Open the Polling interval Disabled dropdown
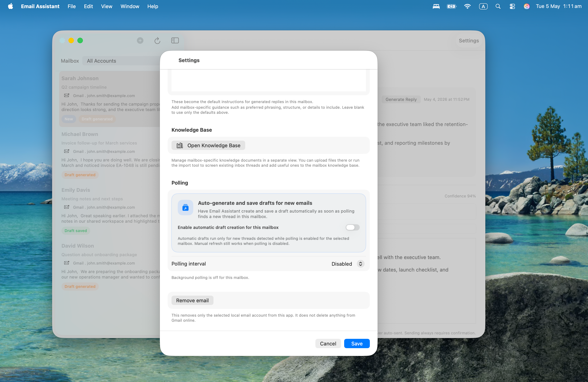This screenshot has height=382, width=588. tap(348, 264)
